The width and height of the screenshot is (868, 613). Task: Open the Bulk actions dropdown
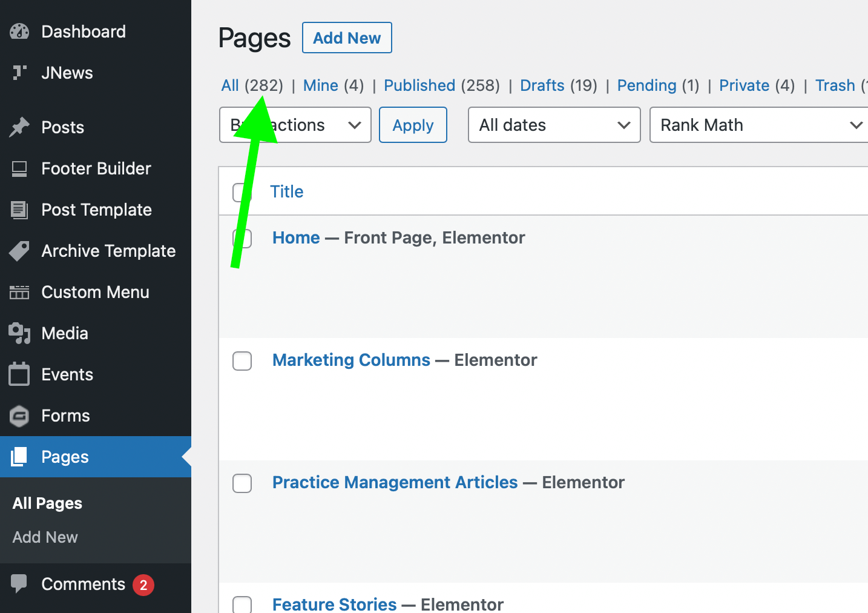tap(295, 125)
